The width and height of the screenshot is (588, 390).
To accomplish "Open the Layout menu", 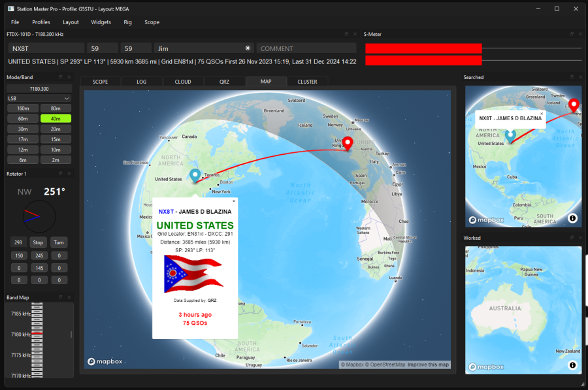I will pos(71,22).
